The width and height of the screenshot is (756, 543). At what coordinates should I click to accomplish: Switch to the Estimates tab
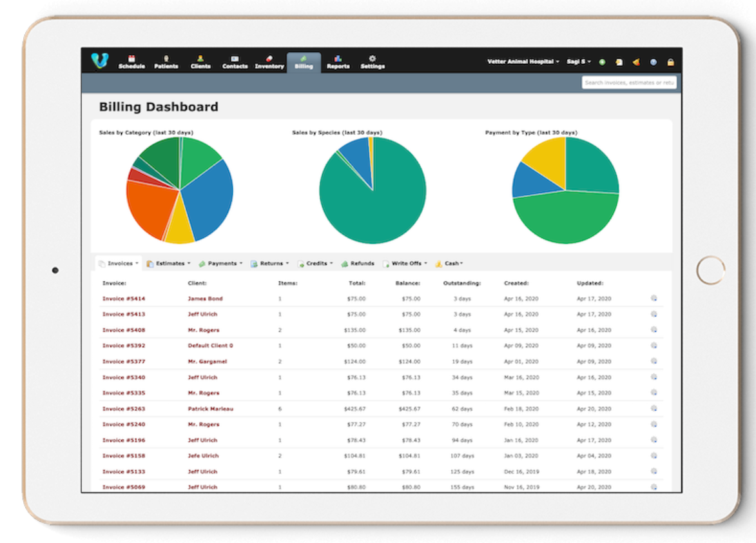(x=170, y=263)
